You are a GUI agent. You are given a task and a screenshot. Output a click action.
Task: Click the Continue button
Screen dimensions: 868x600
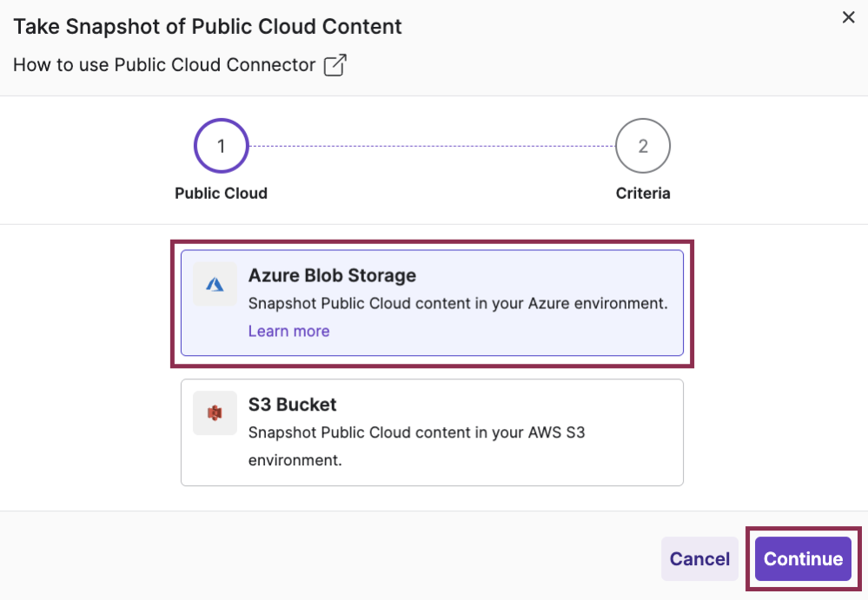[x=803, y=558]
